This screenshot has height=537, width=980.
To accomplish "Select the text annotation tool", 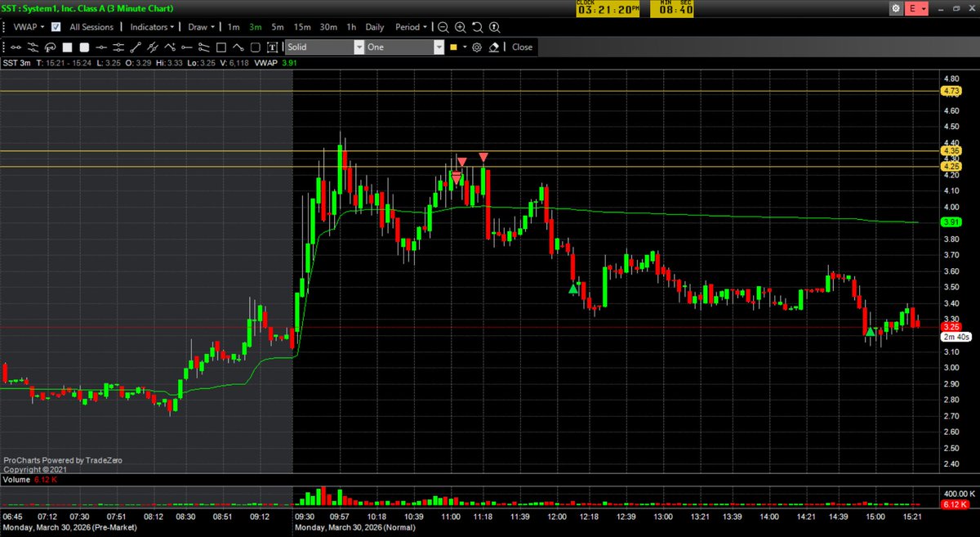I will [272, 47].
